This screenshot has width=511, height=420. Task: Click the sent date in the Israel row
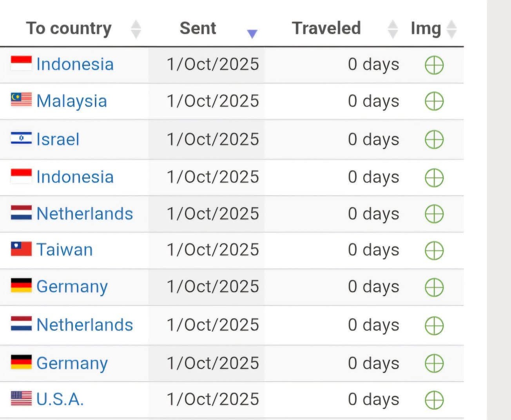(x=213, y=139)
